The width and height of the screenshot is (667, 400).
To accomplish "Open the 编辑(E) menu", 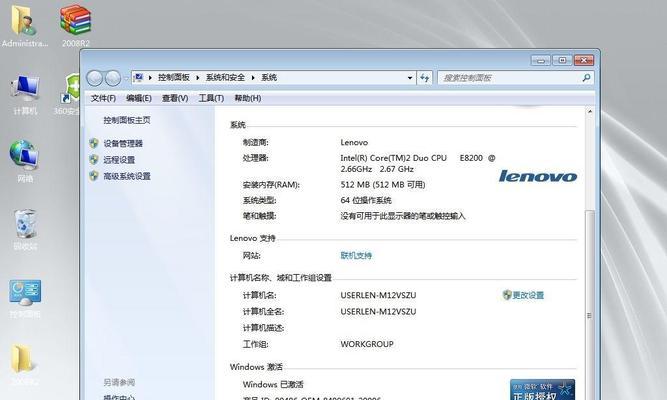I will [139, 98].
